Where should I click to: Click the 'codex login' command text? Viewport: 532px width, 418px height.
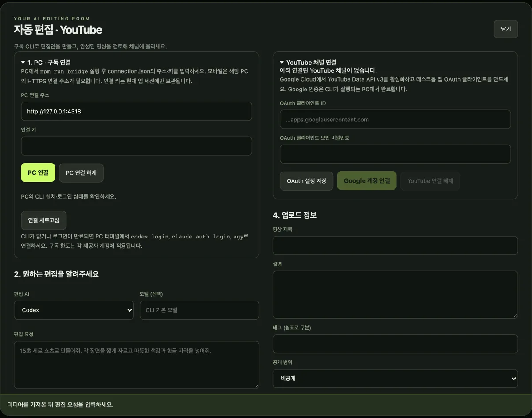150,237
